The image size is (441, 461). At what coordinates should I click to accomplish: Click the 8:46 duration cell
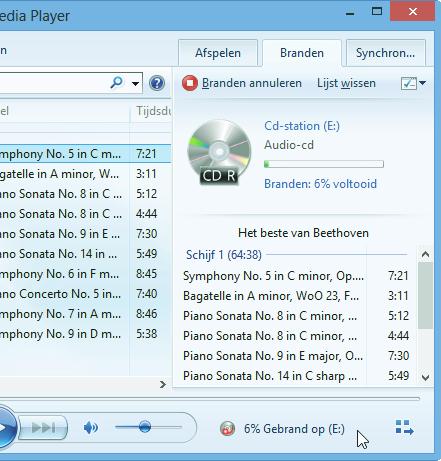(x=146, y=314)
